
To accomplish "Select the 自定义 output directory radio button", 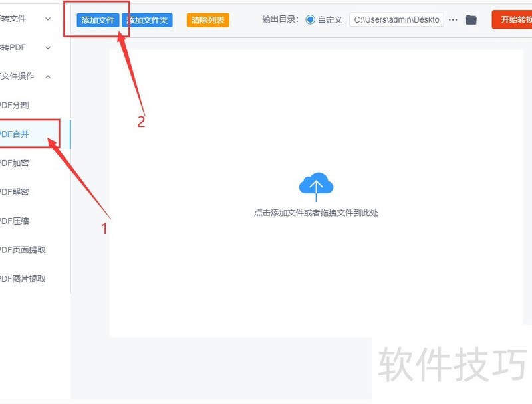I will tap(311, 19).
